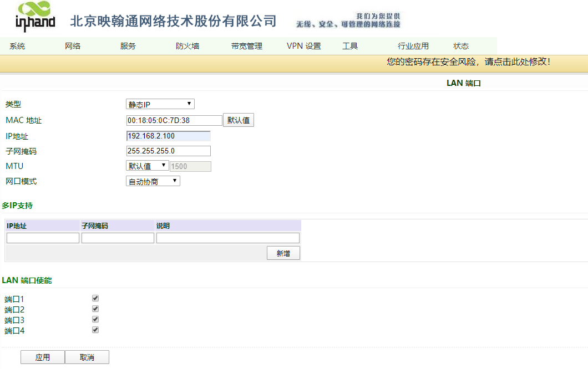The width and height of the screenshot is (588, 369).
Task: Expand the 网口模式 自动协商 dropdown
Action: click(x=153, y=181)
